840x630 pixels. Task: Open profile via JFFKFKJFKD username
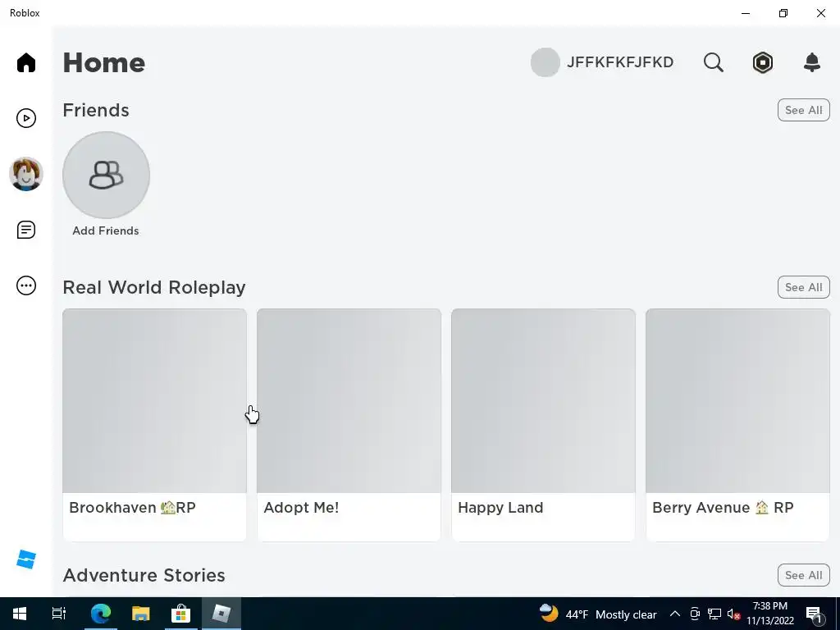tap(620, 62)
